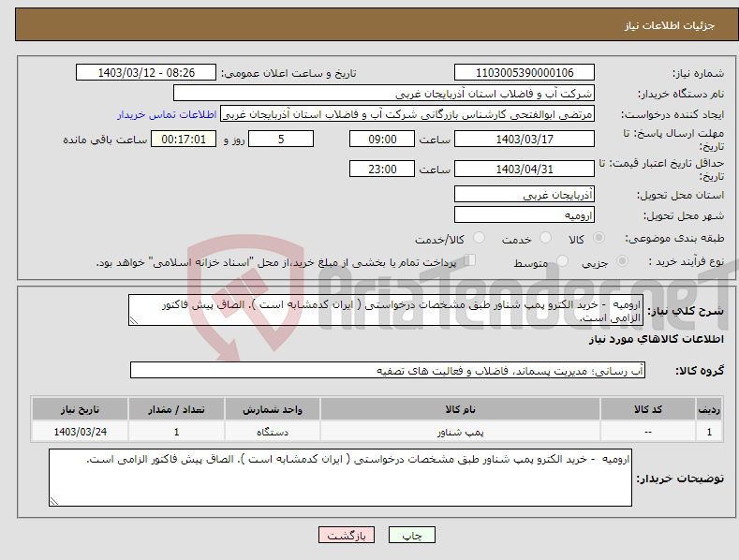Click the general need description textbox
Image resolution: width=739 pixels, height=560 pixels.
(386, 310)
